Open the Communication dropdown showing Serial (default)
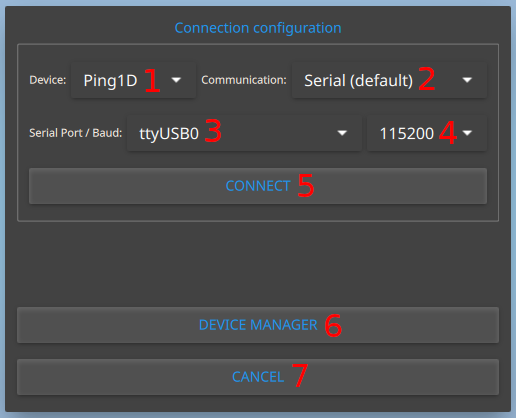 coord(389,80)
